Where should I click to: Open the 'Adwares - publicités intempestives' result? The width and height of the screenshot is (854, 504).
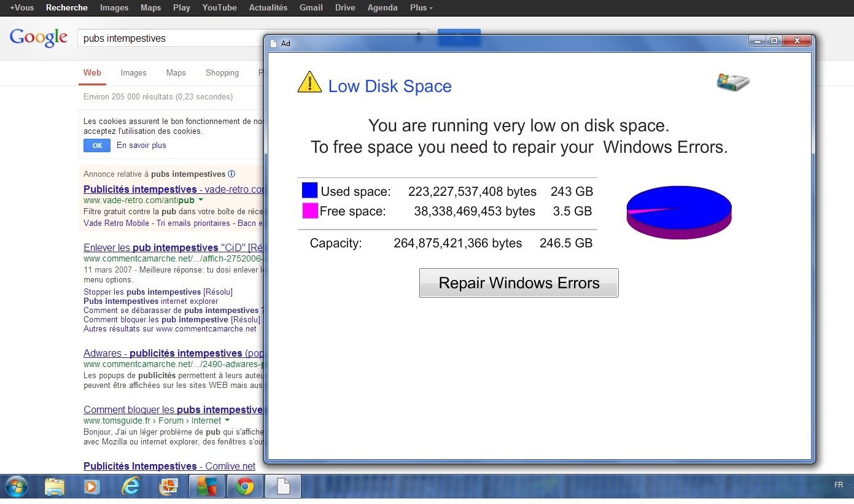pos(174,354)
